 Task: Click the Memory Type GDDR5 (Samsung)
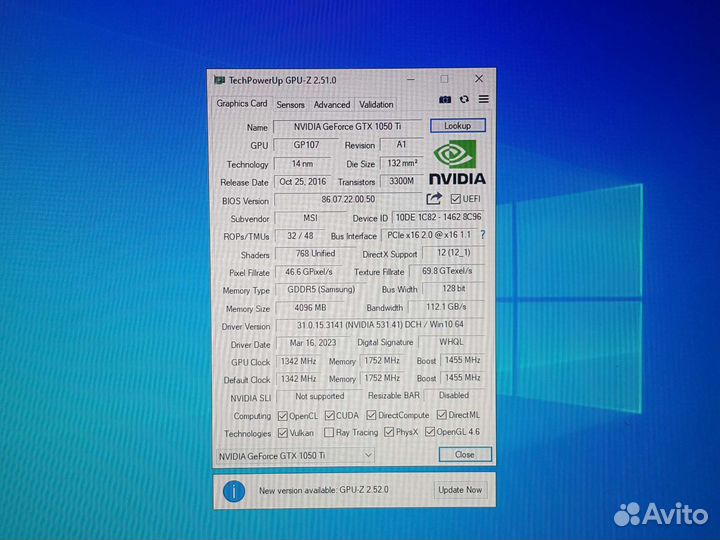pos(321,290)
